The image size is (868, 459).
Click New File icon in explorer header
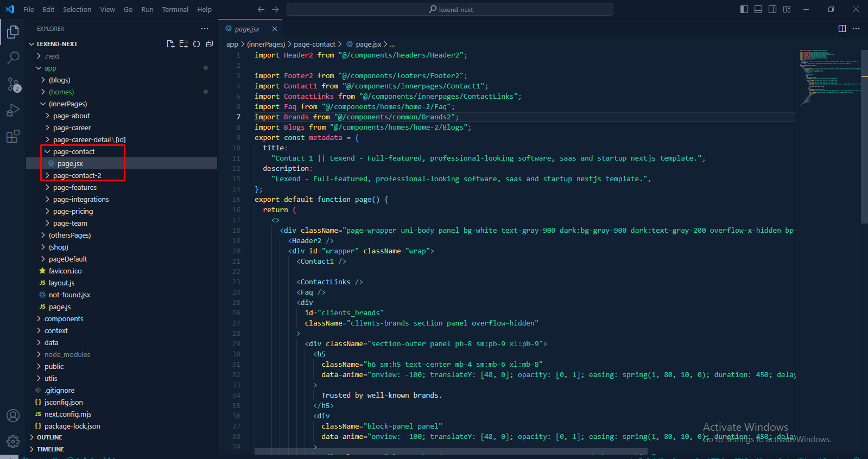click(x=170, y=44)
